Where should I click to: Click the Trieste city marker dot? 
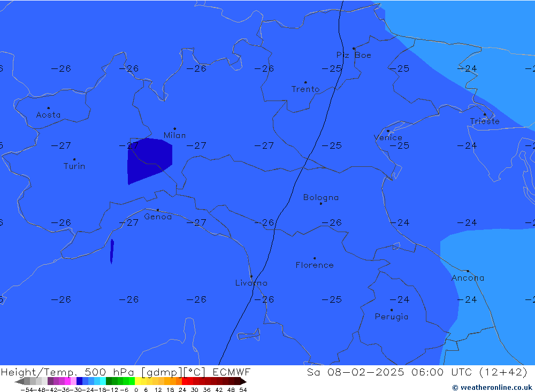(x=485, y=114)
